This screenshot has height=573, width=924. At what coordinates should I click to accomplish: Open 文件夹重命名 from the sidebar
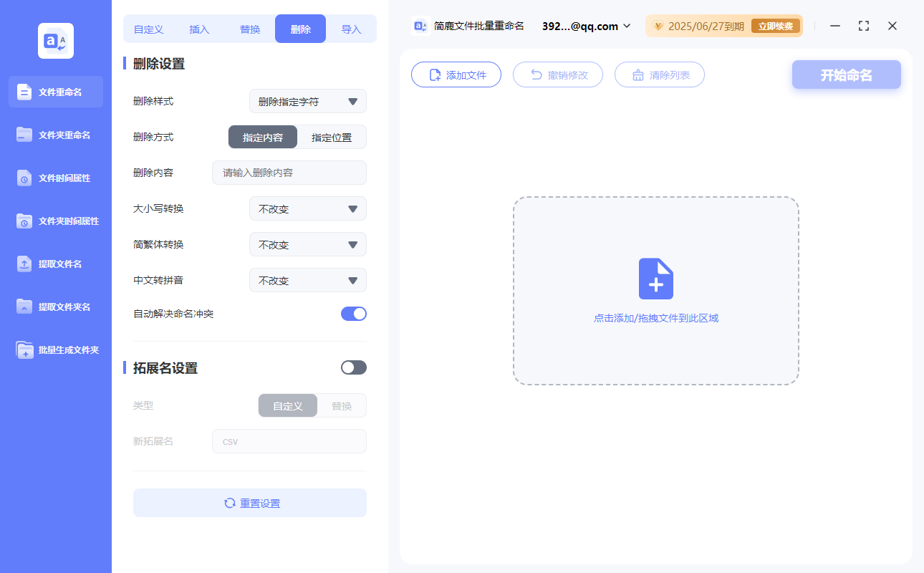[55, 135]
